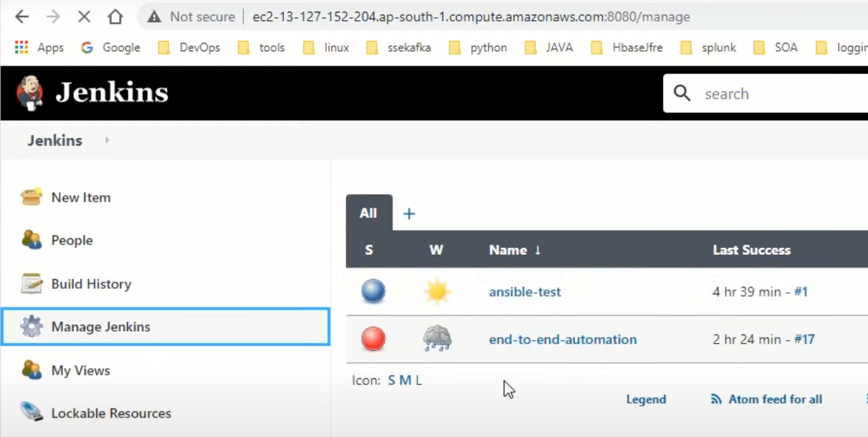Sort by Last Success column header

tap(752, 250)
